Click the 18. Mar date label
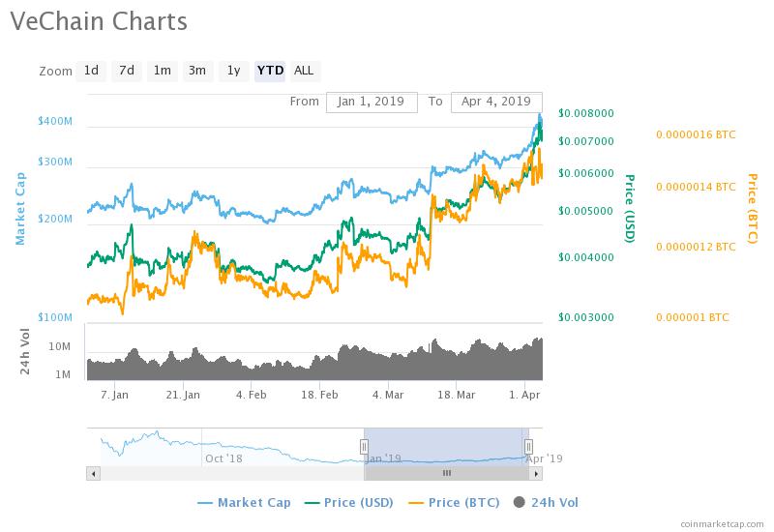The height and width of the screenshot is (532, 774). tap(457, 395)
